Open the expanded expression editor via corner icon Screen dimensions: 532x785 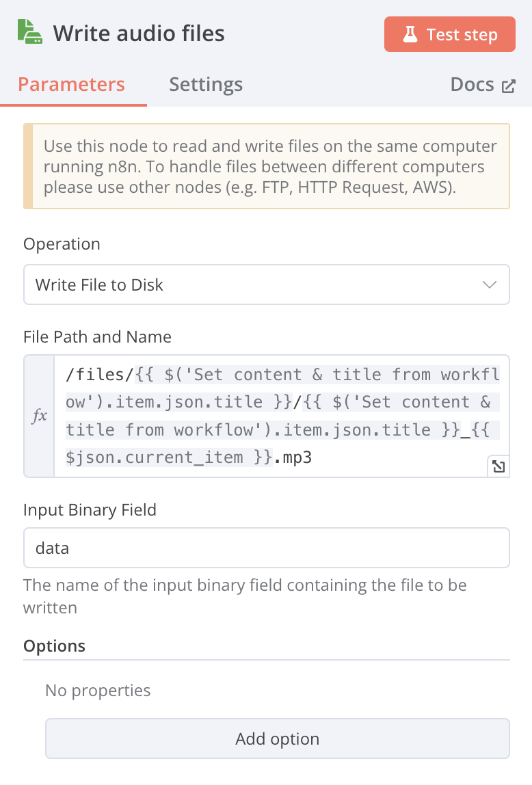(x=498, y=466)
